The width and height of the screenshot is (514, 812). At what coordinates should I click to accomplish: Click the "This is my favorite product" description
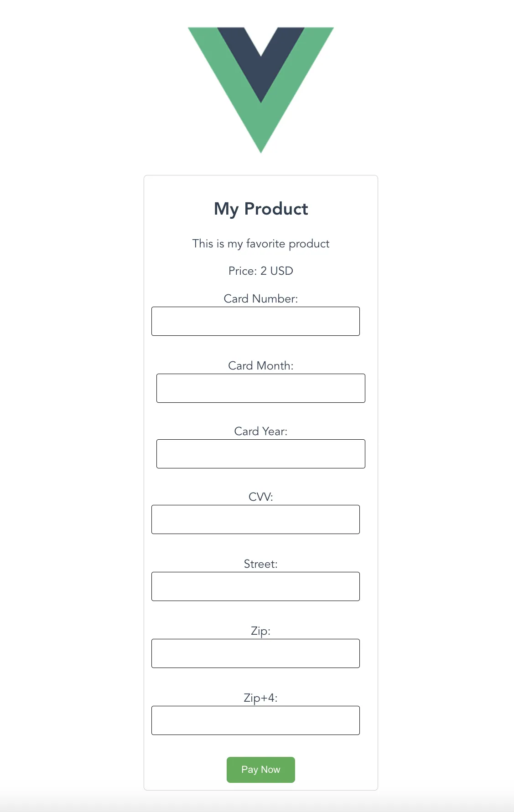coord(261,244)
